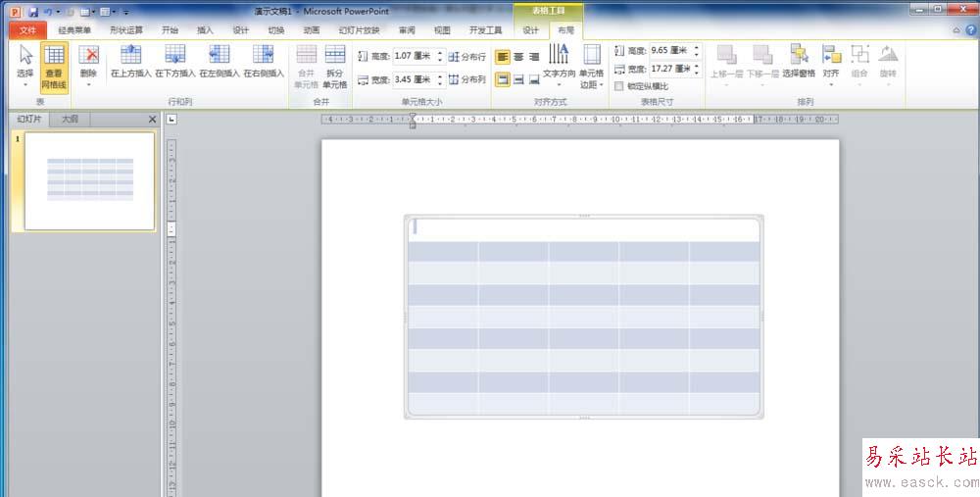Click 在上方插入 (Insert Above)
This screenshot has height=497, width=980.
pyautogui.click(x=130, y=61)
